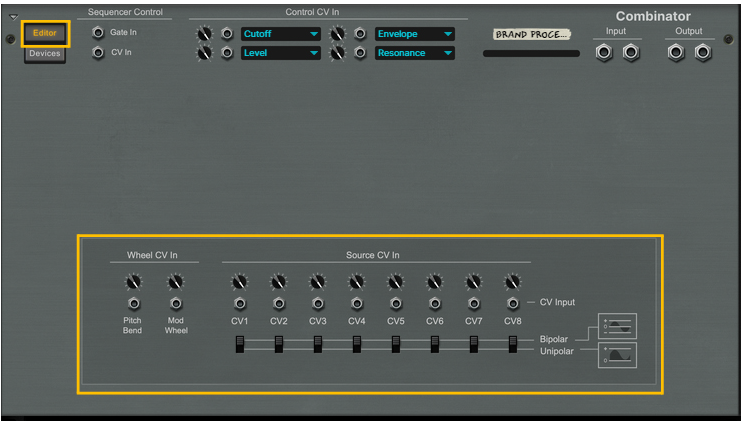Screen dimensions: 745x424
Task: Click the CV jack next to Cutoff
Action: (x=227, y=34)
